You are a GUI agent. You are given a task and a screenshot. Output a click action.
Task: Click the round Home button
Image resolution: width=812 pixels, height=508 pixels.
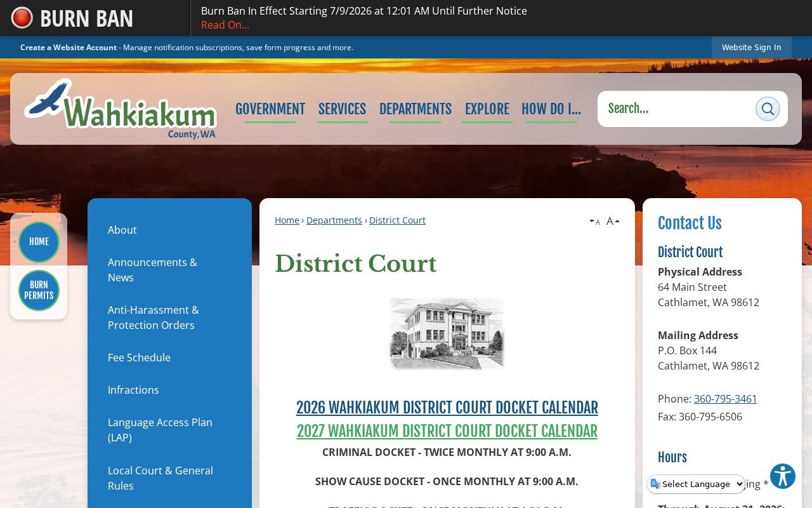tap(39, 242)
